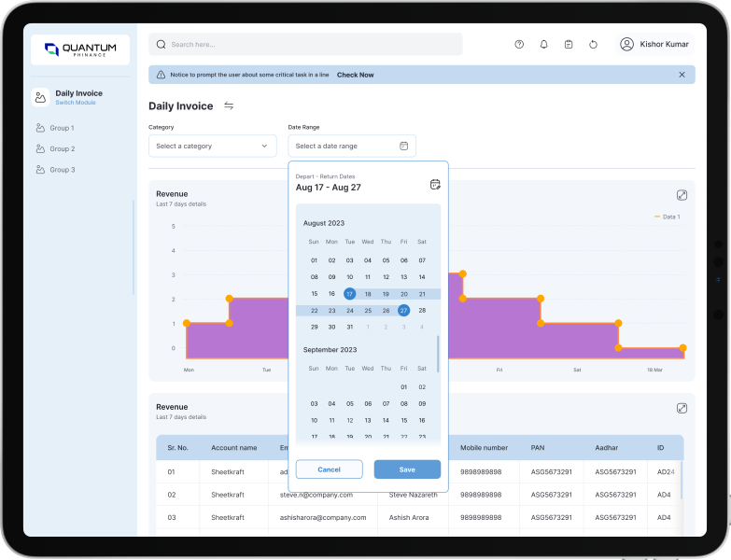Click the calendar scrollbar in date picker

click(x=438, y=355)
